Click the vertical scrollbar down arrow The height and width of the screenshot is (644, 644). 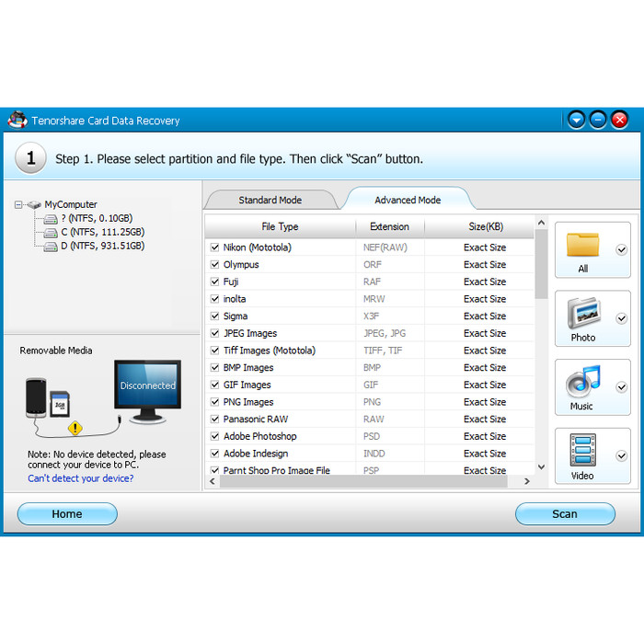click(x=541, y=467)
